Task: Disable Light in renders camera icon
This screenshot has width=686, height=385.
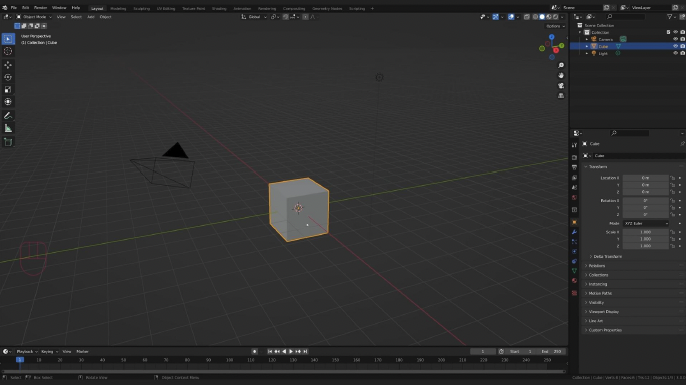Action: tap(682, 53)
